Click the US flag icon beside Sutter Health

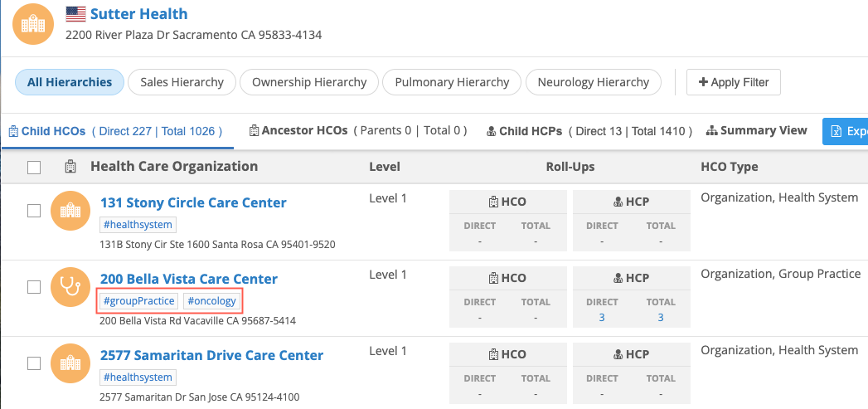click(x=75, y=14)
